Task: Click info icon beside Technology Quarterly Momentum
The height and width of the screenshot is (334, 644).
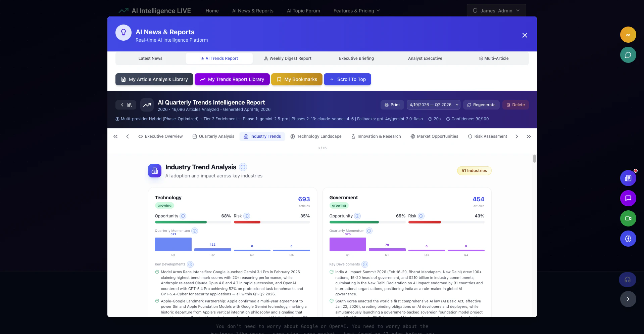Action: (x=195, y=231)
